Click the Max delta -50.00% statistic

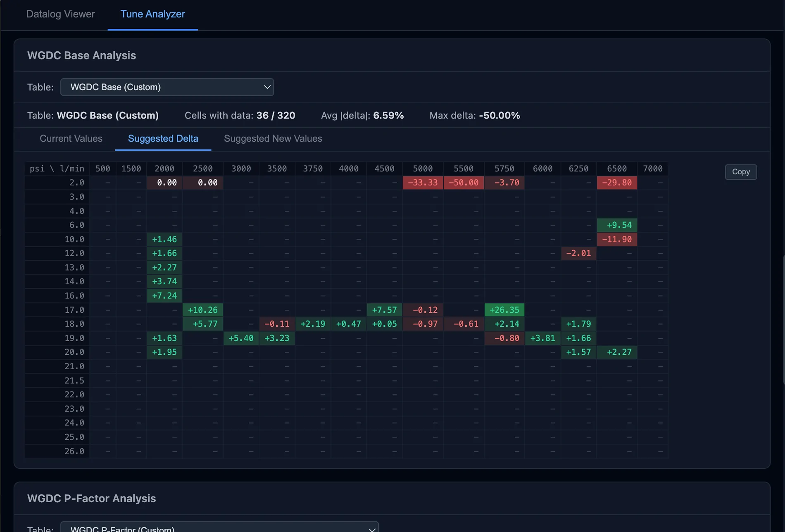(475, 116)
